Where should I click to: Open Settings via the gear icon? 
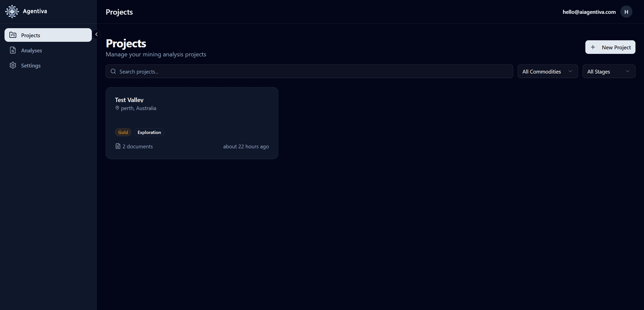13,65
